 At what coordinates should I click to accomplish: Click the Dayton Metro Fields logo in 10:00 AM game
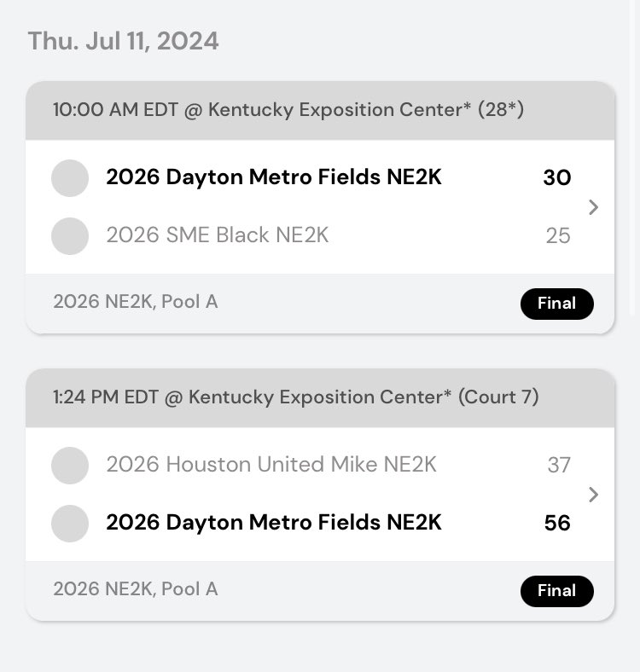coord(70,178)
